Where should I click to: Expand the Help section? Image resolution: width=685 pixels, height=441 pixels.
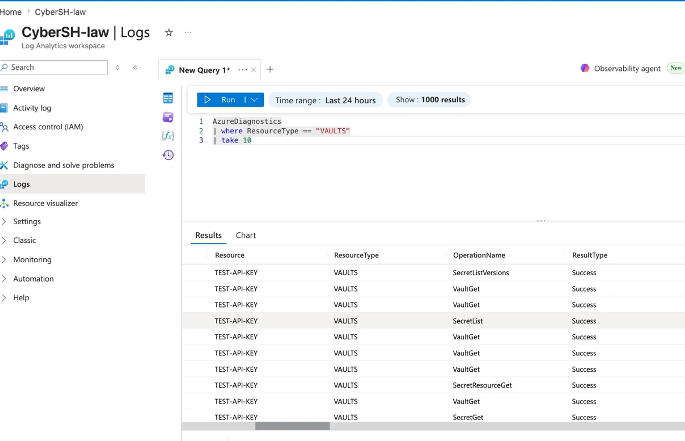[4, 298]
